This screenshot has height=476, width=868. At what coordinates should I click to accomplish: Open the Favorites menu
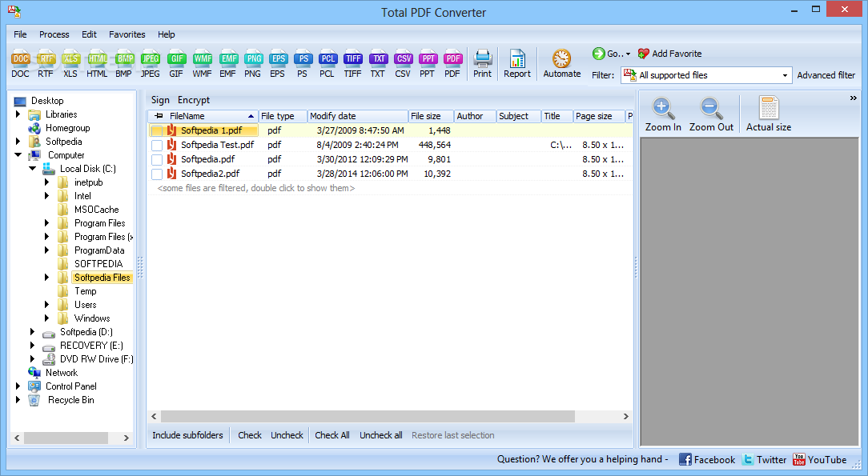[127, 34]
